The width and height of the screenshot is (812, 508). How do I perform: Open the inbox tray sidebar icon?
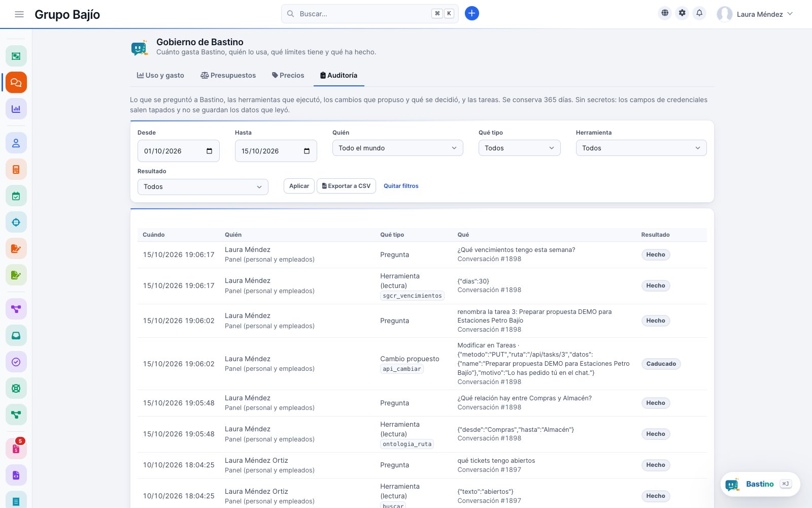pyautogui.click(x=16, y=335)
